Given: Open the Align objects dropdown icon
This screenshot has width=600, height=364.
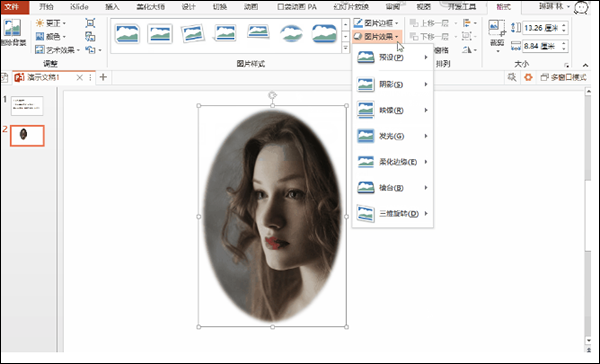Looking at the screenshot, I should click(x=469, y=23).
